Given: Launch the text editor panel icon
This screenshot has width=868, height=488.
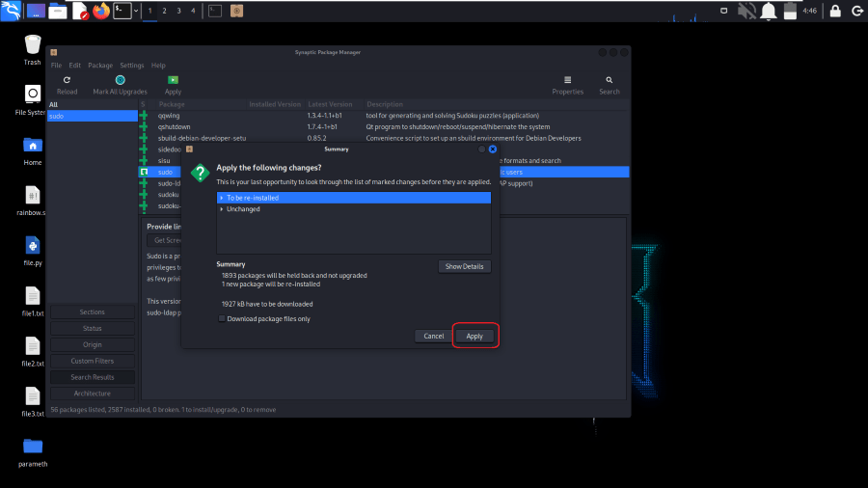Looking at the screenshot, I should (80, 11).
